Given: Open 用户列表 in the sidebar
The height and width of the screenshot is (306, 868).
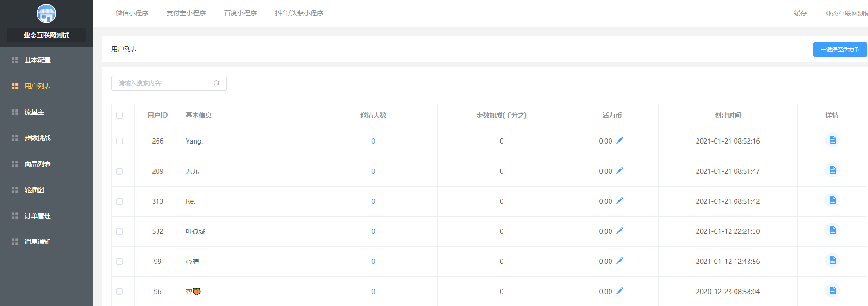Looking at the screenshot, I should [46, 86].
